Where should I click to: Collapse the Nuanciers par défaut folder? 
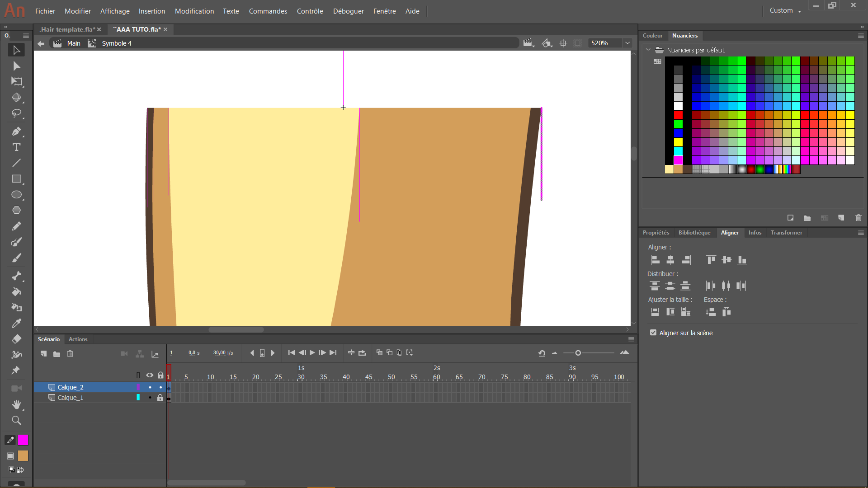[648, 50]
